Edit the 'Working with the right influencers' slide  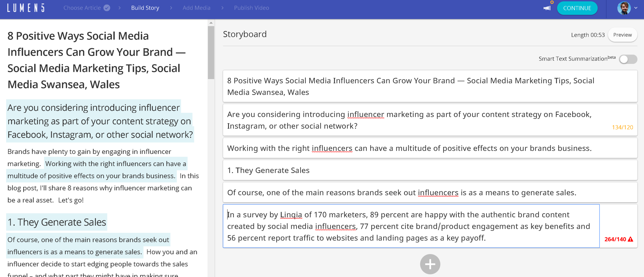[x=430, y=148]
